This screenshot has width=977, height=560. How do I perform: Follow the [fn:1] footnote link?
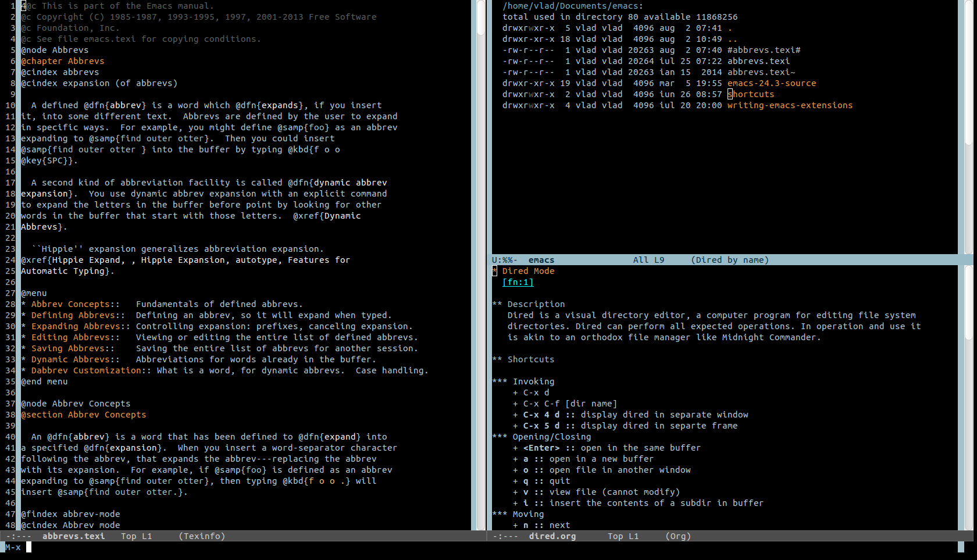click(x=518, y=282)
